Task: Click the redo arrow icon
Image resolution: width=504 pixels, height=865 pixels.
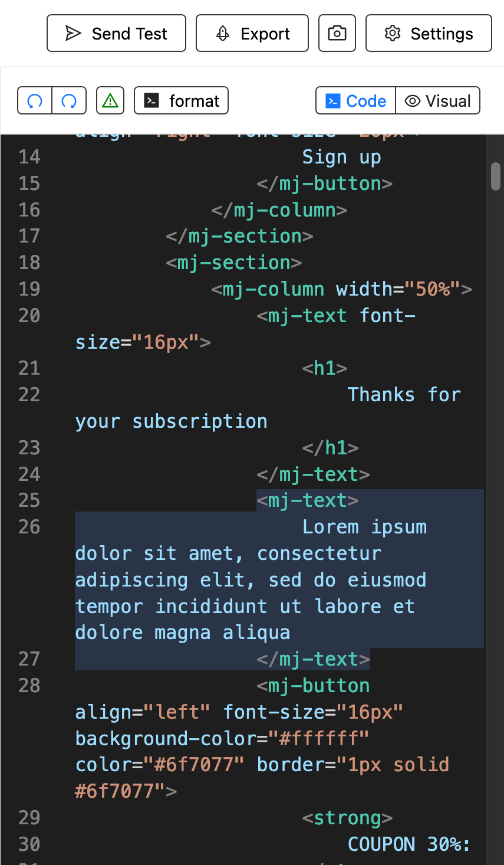Action: coord(70,101)
